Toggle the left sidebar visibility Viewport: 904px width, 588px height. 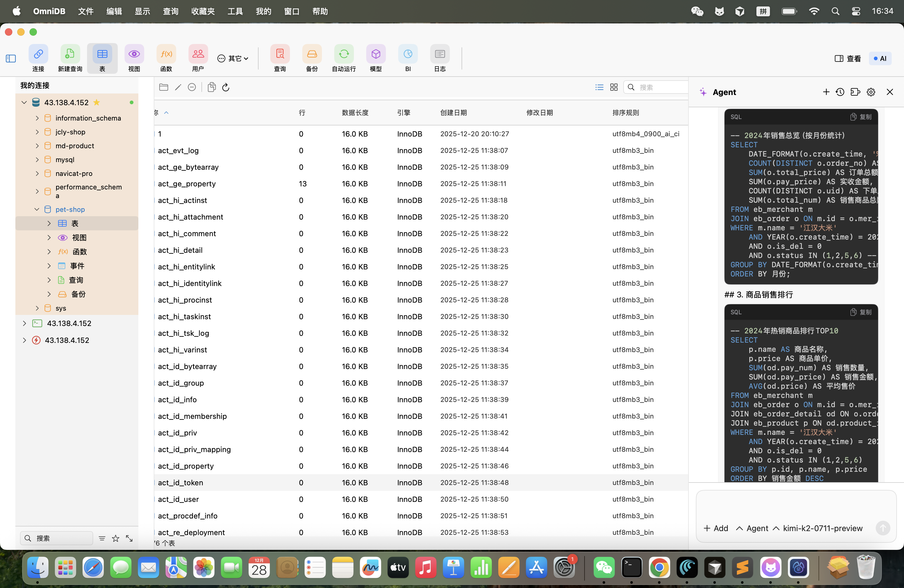click(11, 58)
